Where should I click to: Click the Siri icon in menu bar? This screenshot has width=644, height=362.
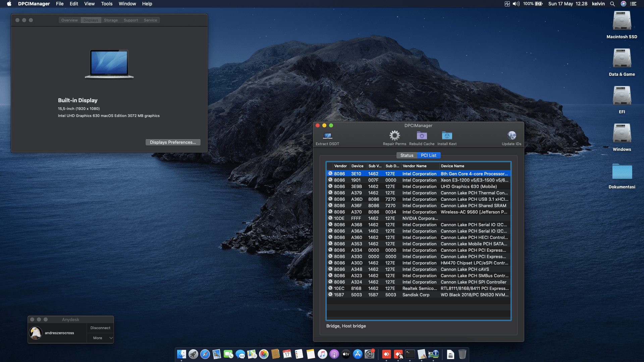tap(624, 4)
